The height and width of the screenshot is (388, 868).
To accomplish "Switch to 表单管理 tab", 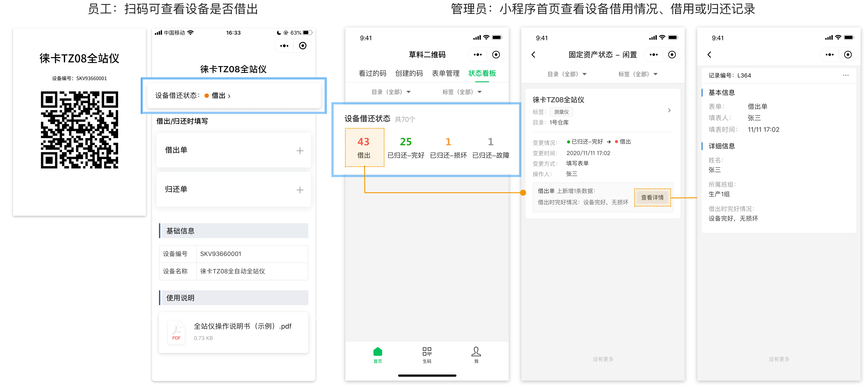I will pos(446,73).
